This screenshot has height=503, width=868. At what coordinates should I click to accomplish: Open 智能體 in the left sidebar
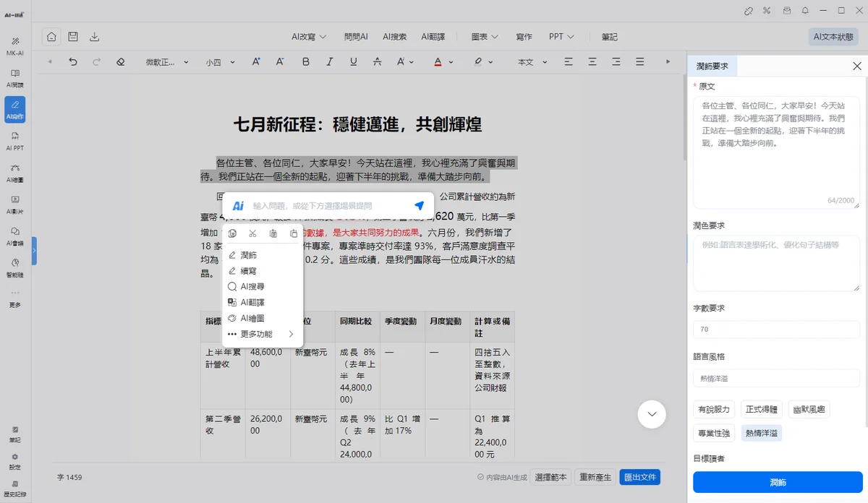coord(14,267)
